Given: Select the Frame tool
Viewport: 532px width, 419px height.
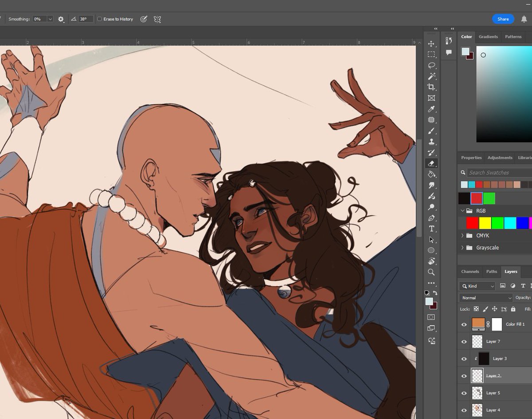Looking at the screenshot, I should coord(431,98).
